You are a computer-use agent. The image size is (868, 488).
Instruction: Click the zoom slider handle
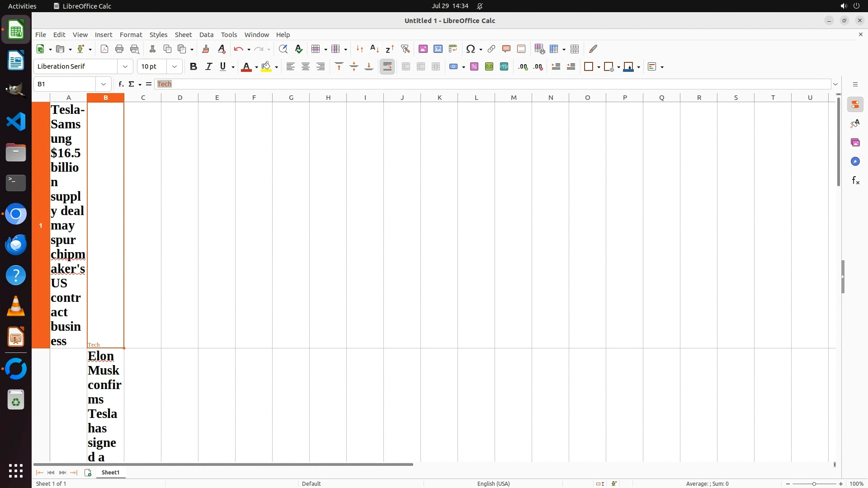tap(814, 483)
